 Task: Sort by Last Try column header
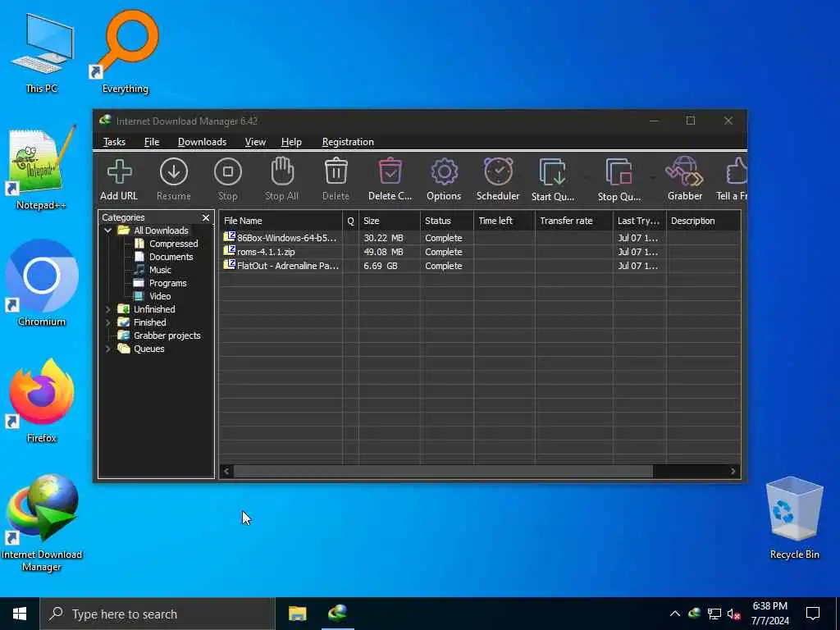point(640,221)
